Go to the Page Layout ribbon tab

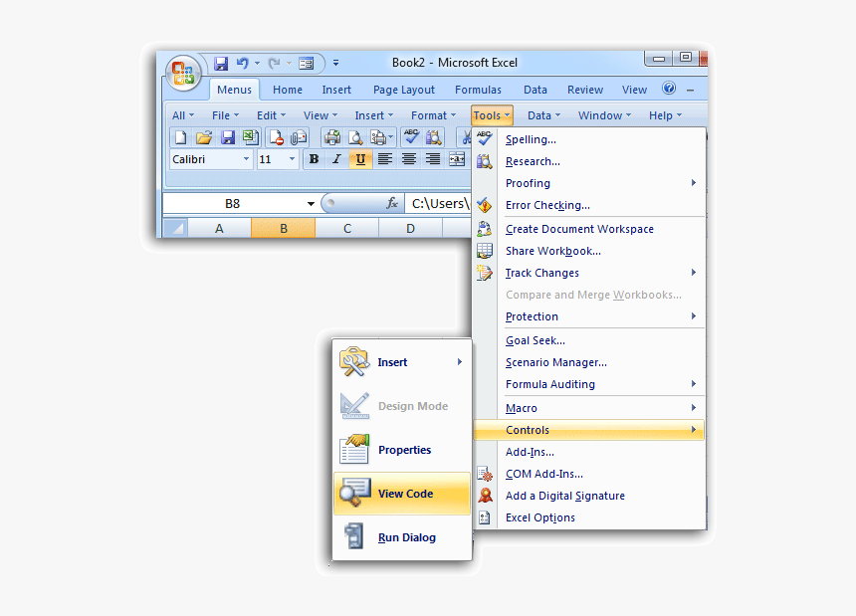pos(404,90)
